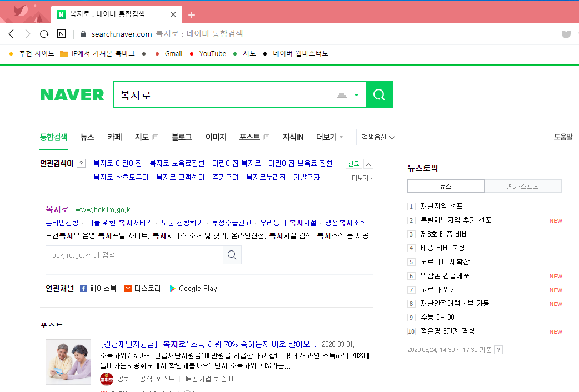
Task: Open the 검색옵션 dropdown
Action: pos(378,137)
